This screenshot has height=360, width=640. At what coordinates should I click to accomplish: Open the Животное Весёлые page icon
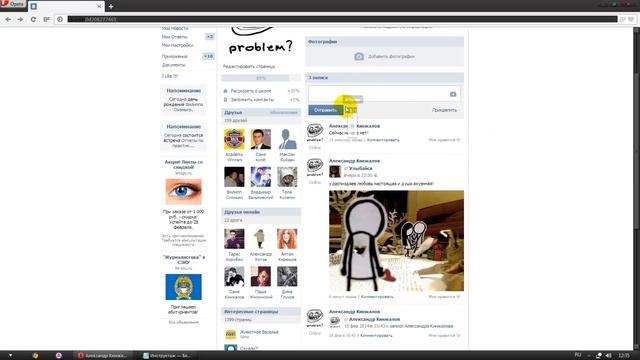coord(231,334)
